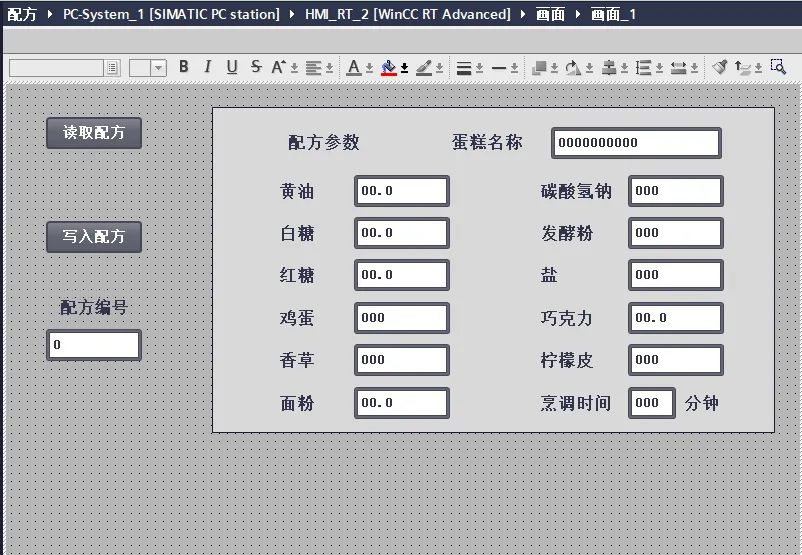
Task: Toggle bold text formatting
Action: (184, 67)
